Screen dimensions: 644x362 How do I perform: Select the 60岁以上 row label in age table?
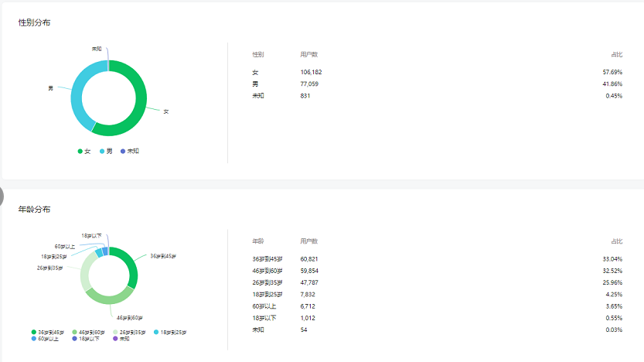click(x=264, y=306)
